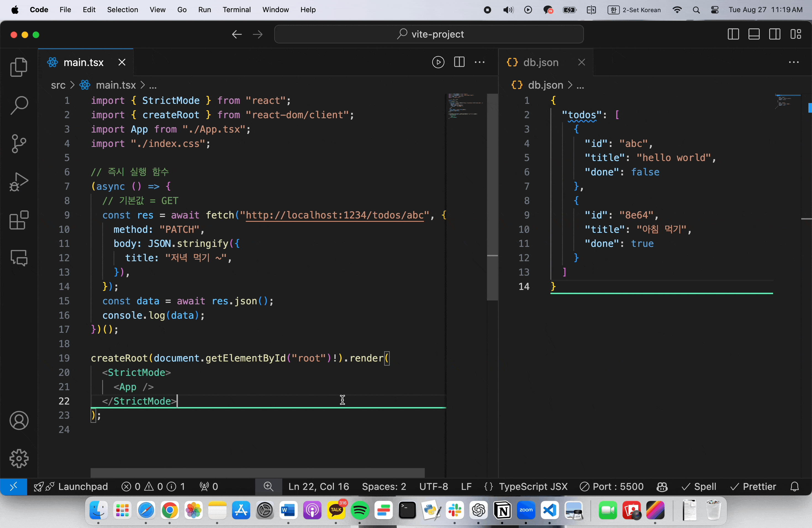The image size is (812, 528).
Task: Split the main.tsx editor right
Action: pos(459,62)
